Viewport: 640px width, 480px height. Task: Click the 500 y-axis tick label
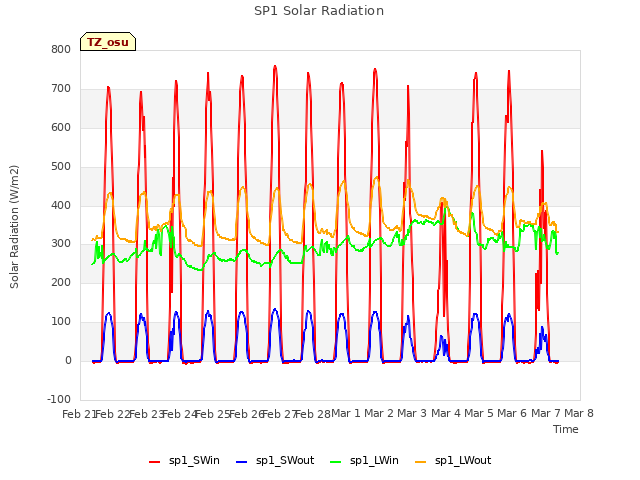[x=61, y=167]
